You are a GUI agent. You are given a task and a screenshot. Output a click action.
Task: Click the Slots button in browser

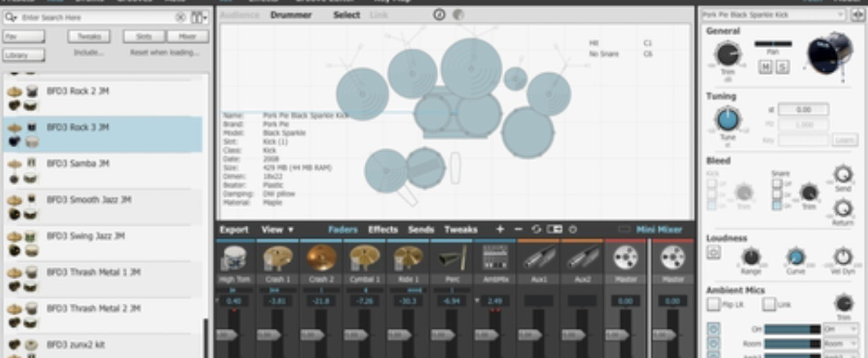pyautogui.click(x=144, y=37)
